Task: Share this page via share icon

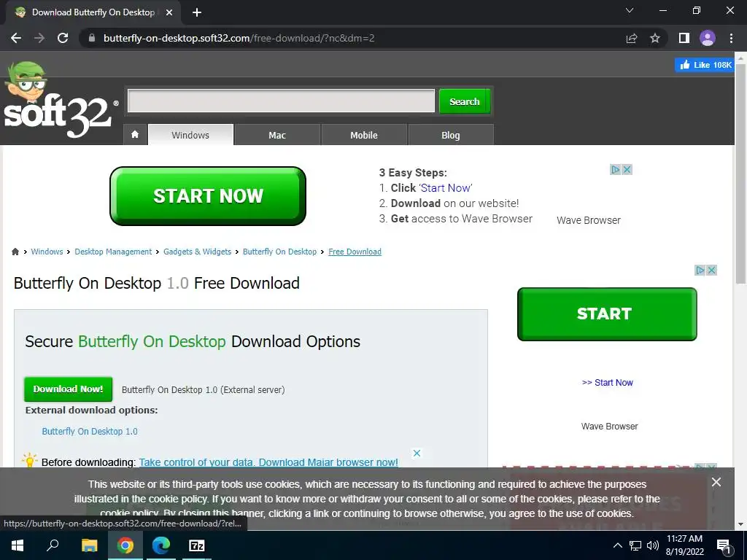Action: pos(632,38)
